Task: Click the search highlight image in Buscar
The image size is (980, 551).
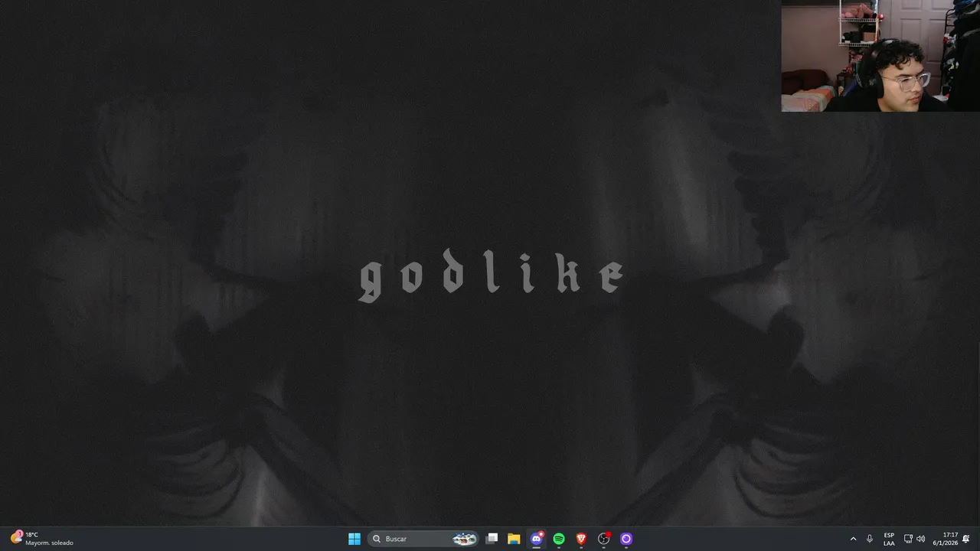Action: coord(464,539)
